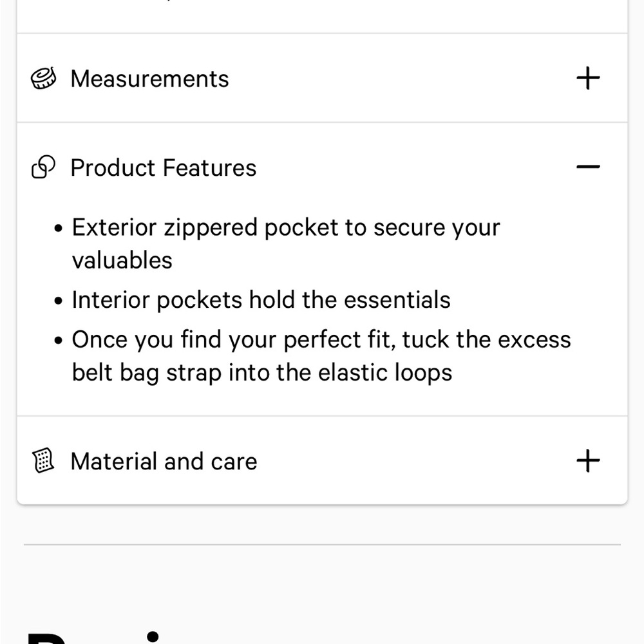Click the tape measure icon beside Measurements
Viewport: 644px width, 644px height.
(43, 79)
